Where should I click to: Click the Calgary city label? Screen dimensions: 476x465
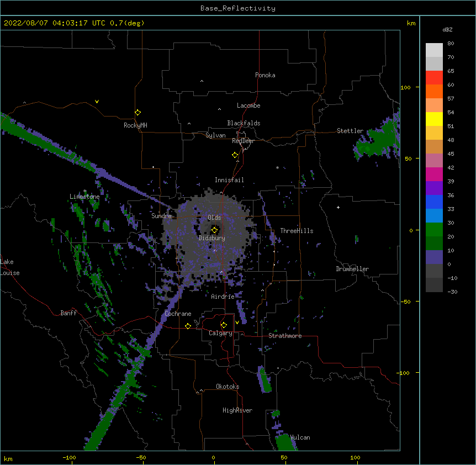tap(220, 333)
